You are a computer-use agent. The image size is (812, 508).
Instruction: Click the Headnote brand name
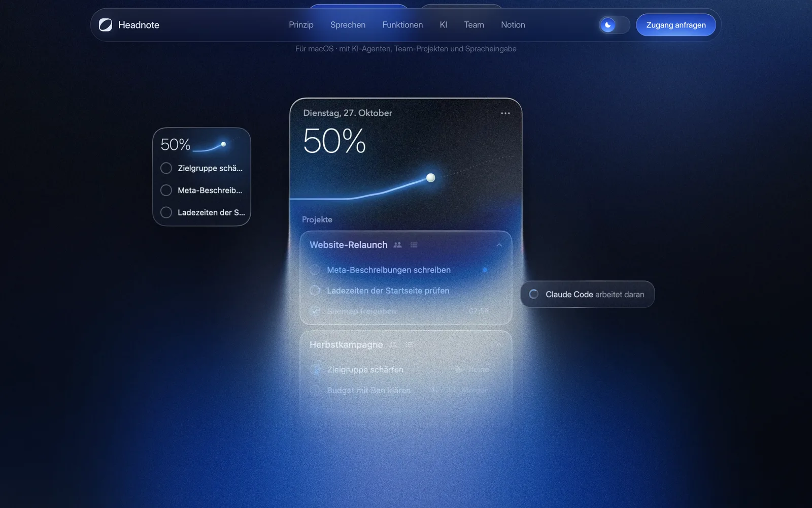139,25
